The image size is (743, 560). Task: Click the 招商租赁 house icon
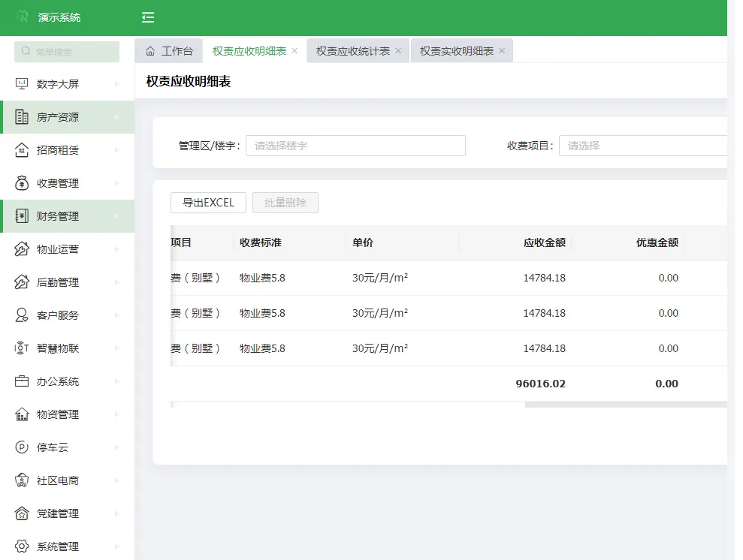click(22, 150)
